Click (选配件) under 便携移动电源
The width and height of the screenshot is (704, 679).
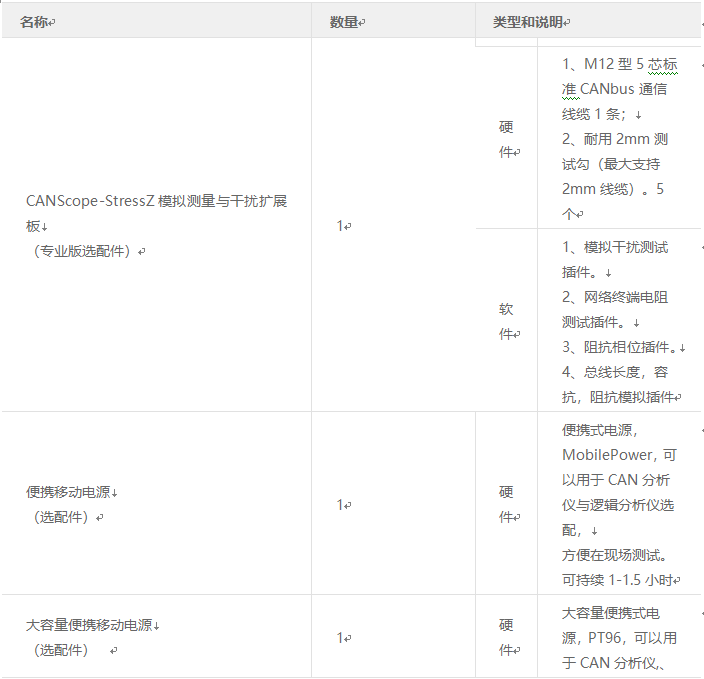point(61,517)
